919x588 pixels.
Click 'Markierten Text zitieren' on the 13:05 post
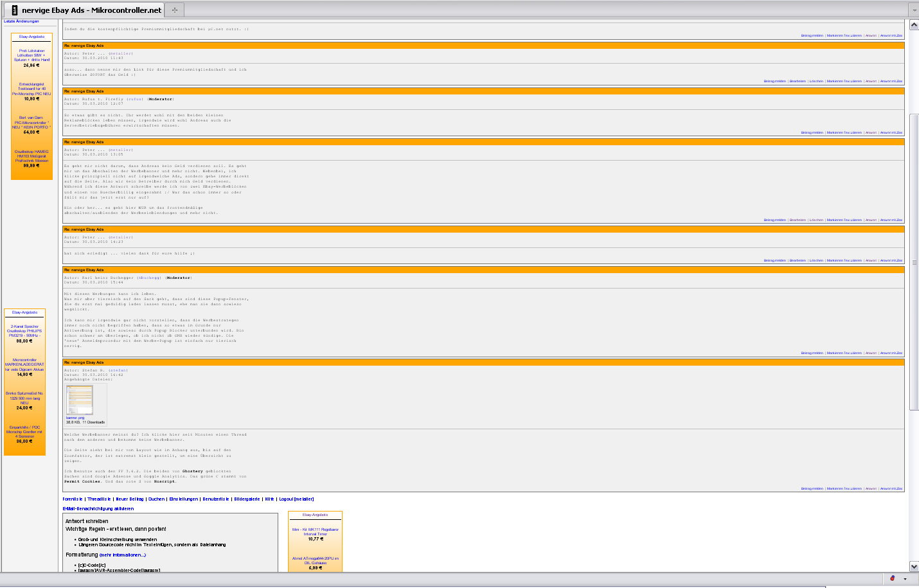(844, 220)
